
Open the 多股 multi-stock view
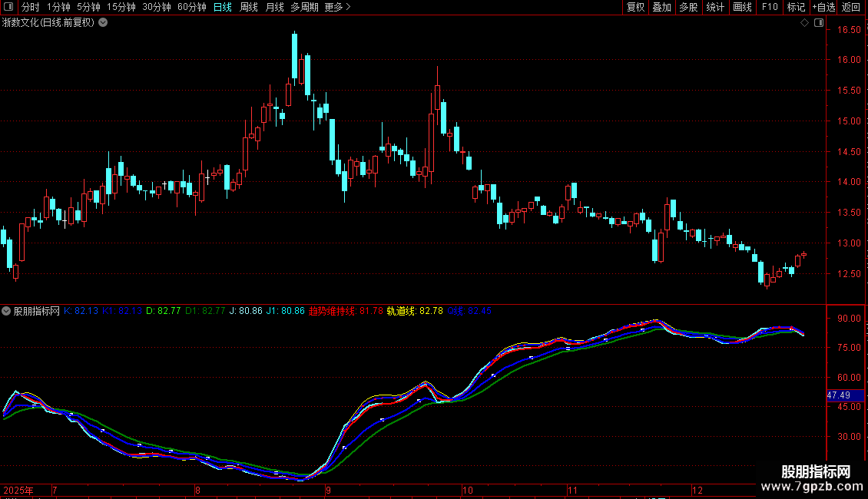pos(688,7)
